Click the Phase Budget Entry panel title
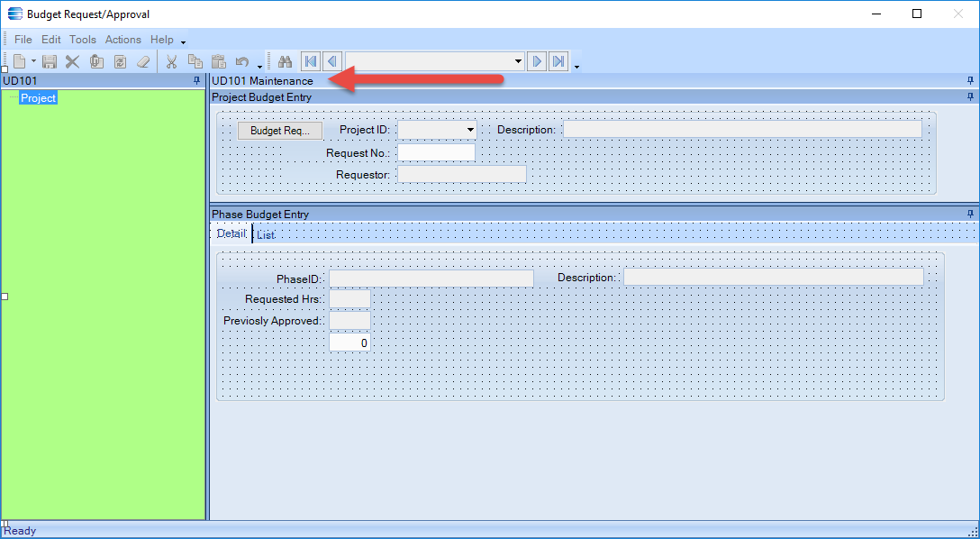 [260, 214]
